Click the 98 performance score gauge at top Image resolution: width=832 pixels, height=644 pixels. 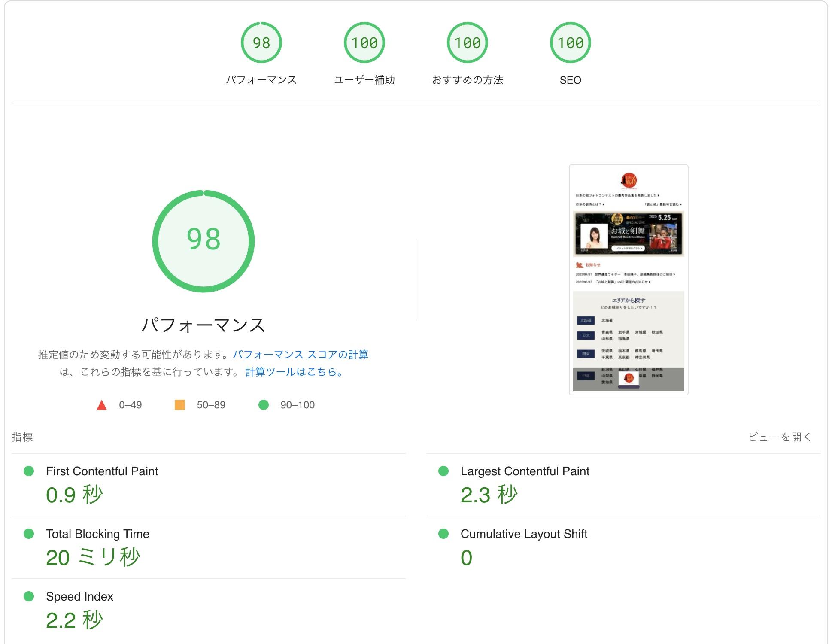261,43
